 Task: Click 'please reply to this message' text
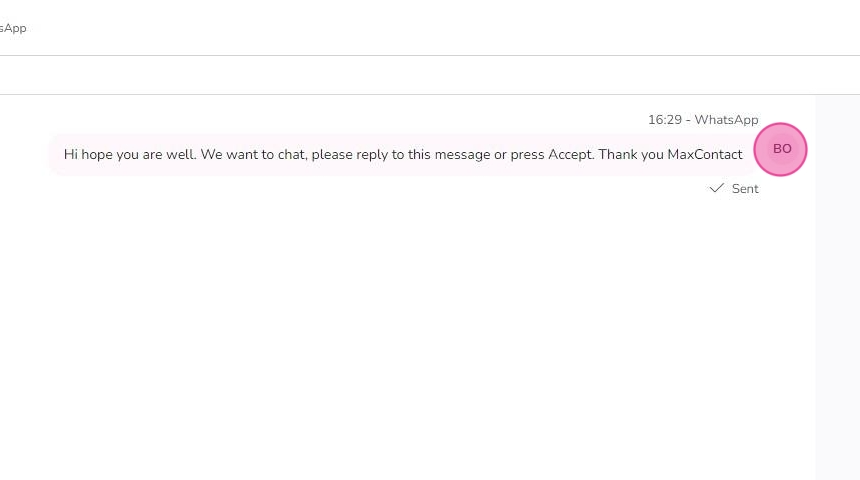click(x=401, y=155)
